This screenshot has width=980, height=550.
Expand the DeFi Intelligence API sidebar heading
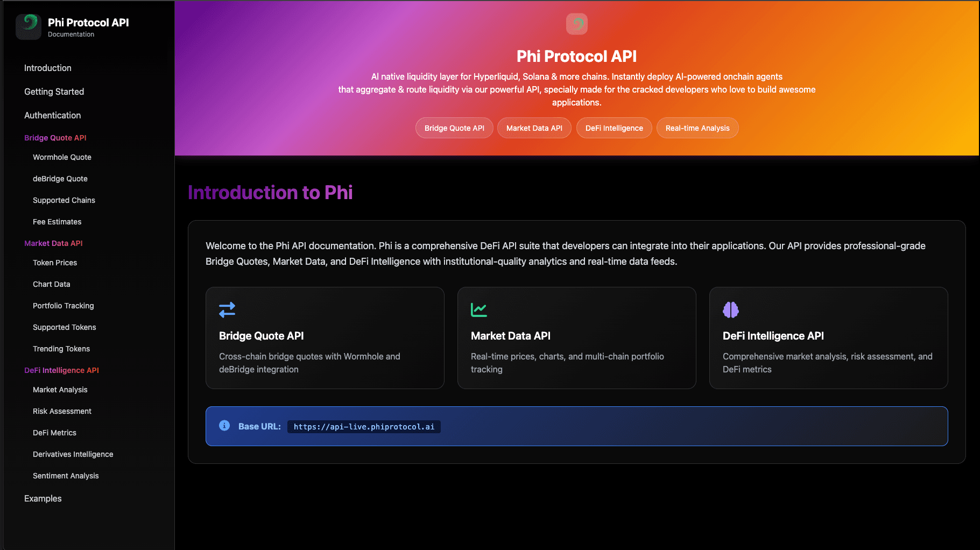(61, 370)
